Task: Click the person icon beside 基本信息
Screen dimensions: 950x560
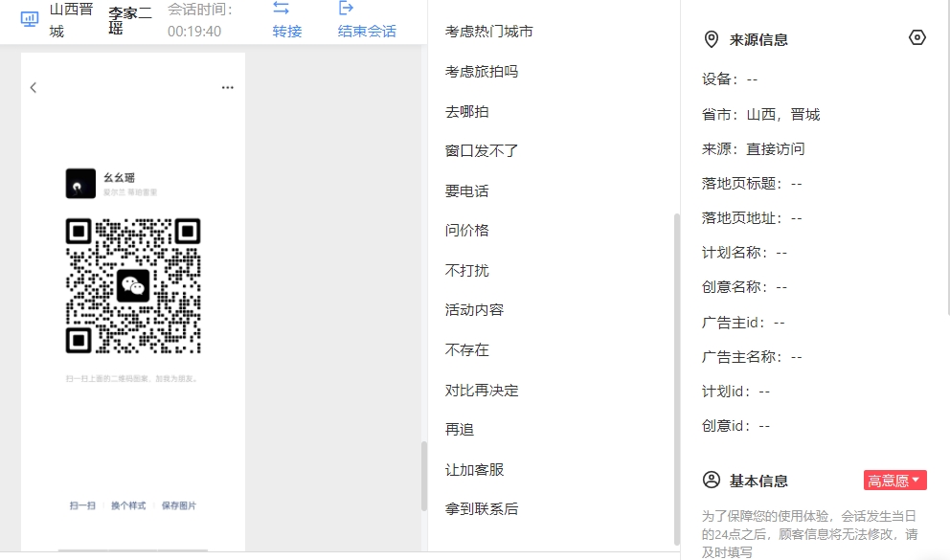Action: pos(712,481)
